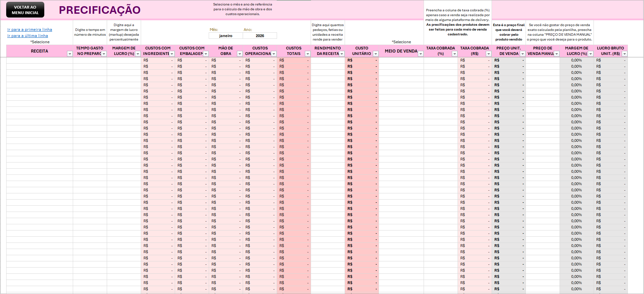
Task: Open CUSTOS COM INGREDIENTES filter arrow
Action: click(x=172, y=54)
